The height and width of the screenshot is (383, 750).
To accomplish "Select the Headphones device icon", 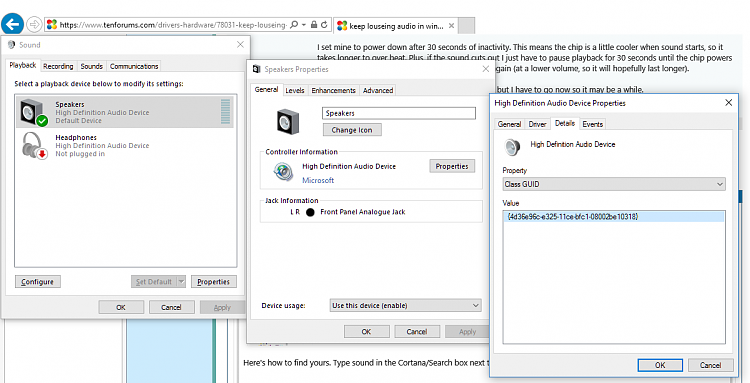I will click(34, 145).
